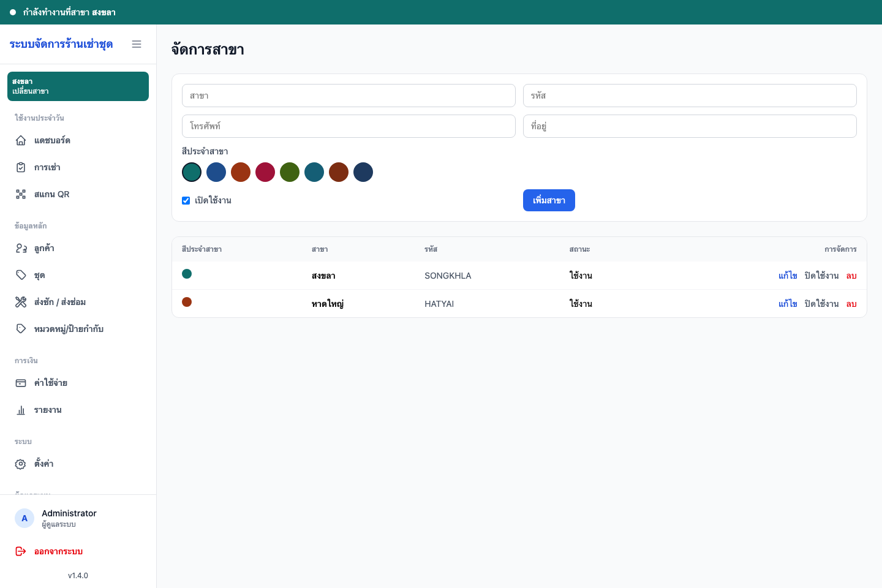Click the card icon beside ค่าใช้จ่าย
The width and height of the screenshot is (882, 588).
[21, 383]
